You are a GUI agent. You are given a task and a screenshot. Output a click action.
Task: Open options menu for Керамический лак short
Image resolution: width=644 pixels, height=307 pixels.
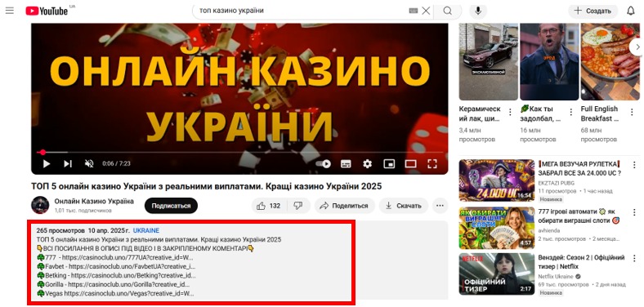[510, 112]
